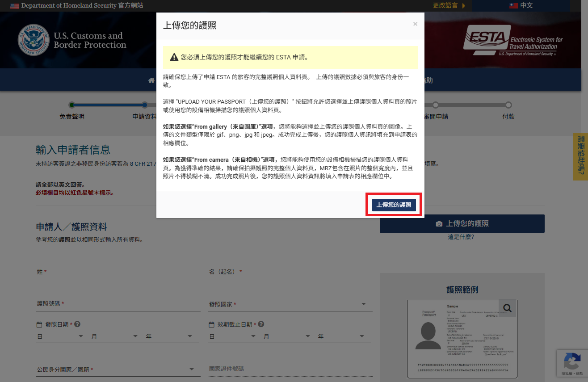Image resolution: width=588 pixels, height=382 pixels.
Task: Click the U.S. Customs and Border Protection seal
Action: [34, 40]
